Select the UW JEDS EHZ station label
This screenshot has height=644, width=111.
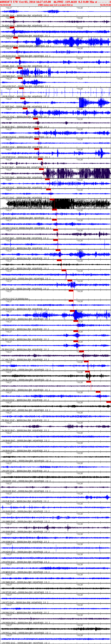(x=26, y=390)
